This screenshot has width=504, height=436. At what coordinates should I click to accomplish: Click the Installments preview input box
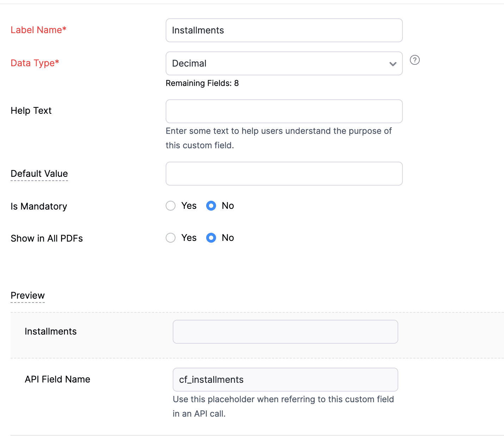(x=285, y=332)
